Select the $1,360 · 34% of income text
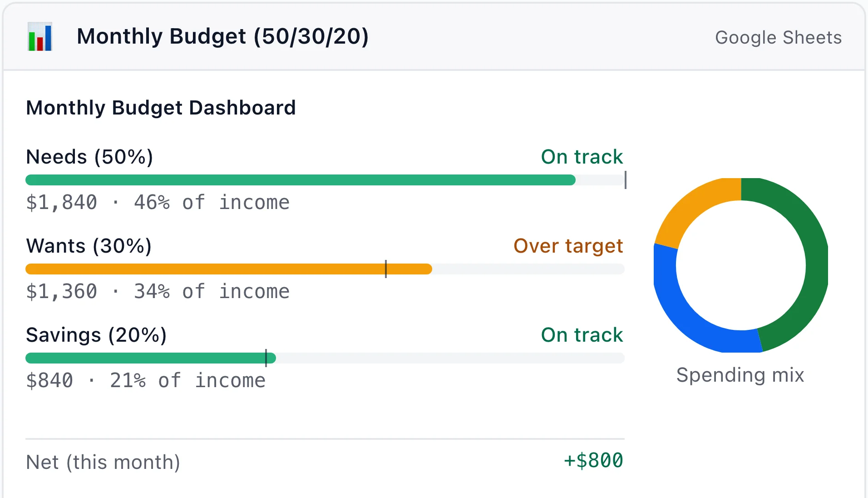The height and width of the screenshot is (498, 868). click(x=158, y=291)
